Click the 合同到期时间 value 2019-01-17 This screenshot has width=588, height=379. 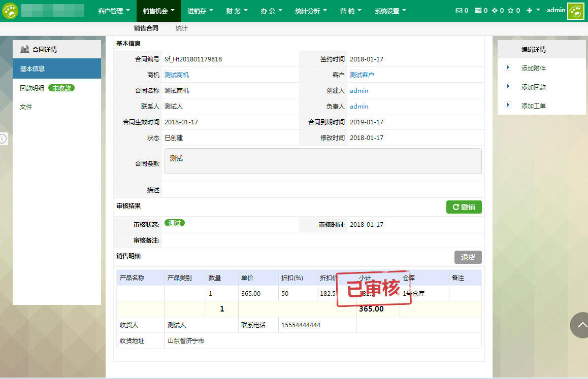click(x=367, y=122)
